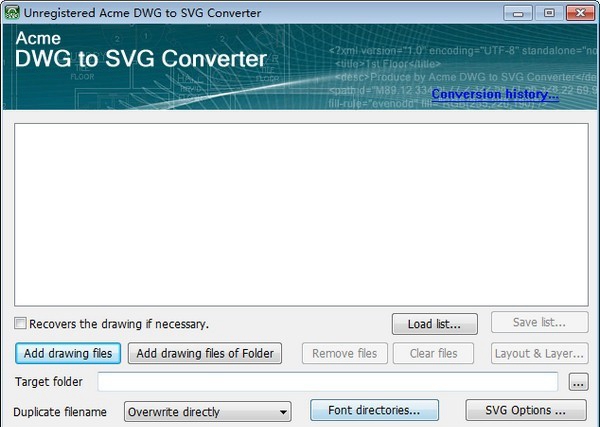The image size is (600, 427).
Task: Enable 'Recovers the drawing if necessary' checkbox
Action: pos(20,323)
